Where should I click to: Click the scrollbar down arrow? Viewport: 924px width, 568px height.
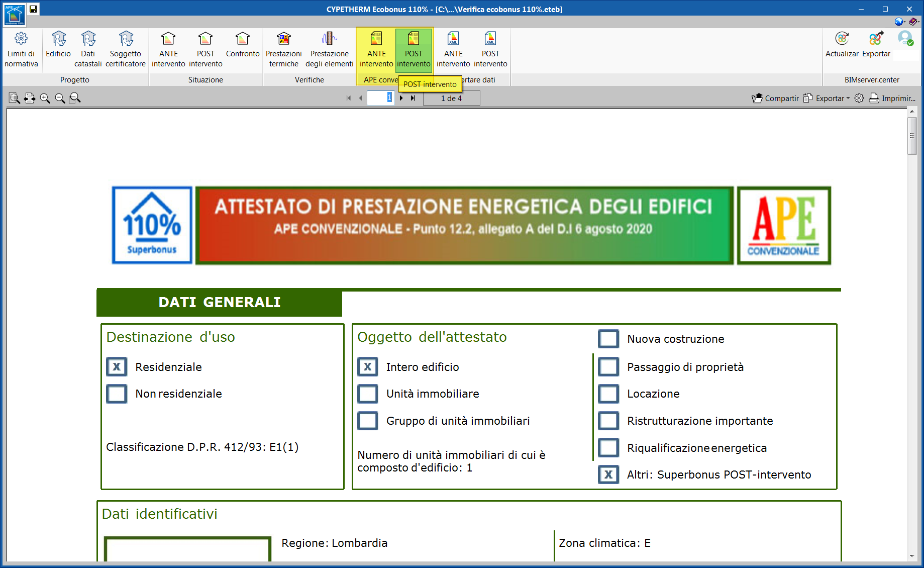[x=912, y=556]
